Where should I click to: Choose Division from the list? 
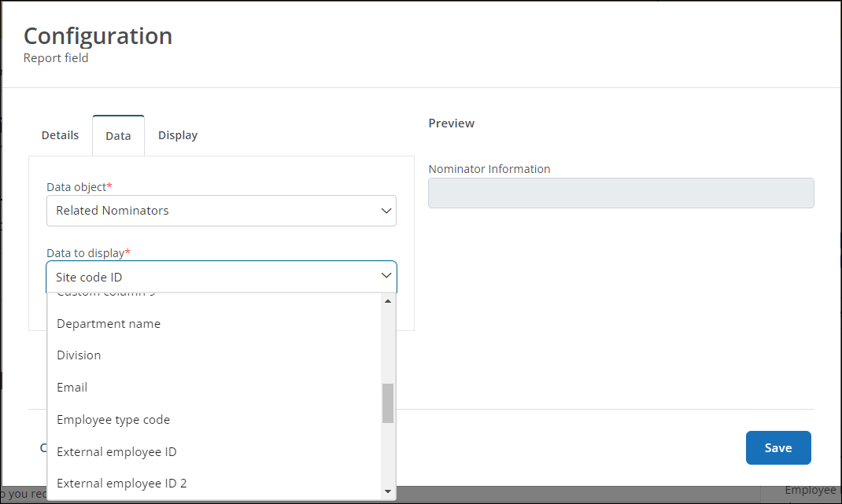click(214, 355)
